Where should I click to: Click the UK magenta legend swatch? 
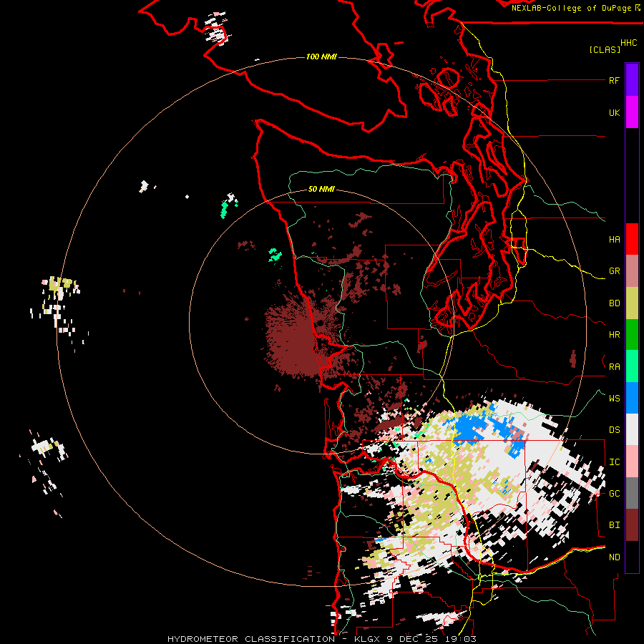click(x=632, y=112)
